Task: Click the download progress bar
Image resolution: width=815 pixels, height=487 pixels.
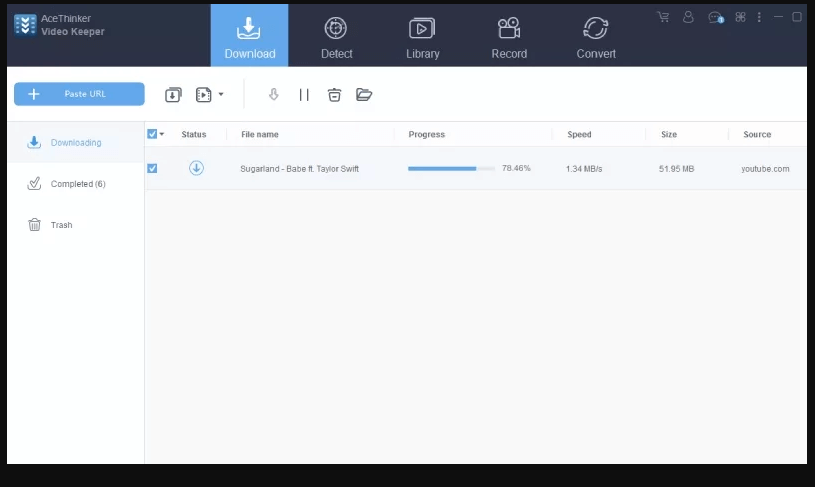Action: [x=451, y=168]
